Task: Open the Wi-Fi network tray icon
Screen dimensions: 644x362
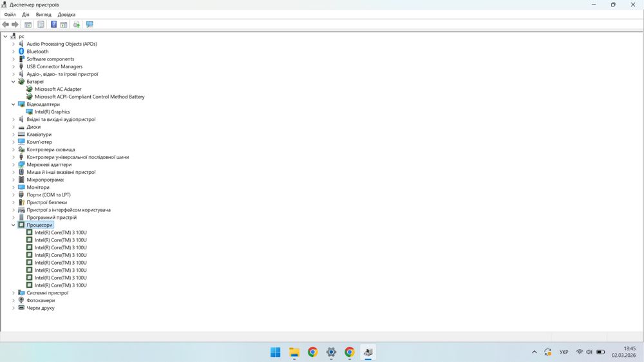Action: click(x=580, y=352)
